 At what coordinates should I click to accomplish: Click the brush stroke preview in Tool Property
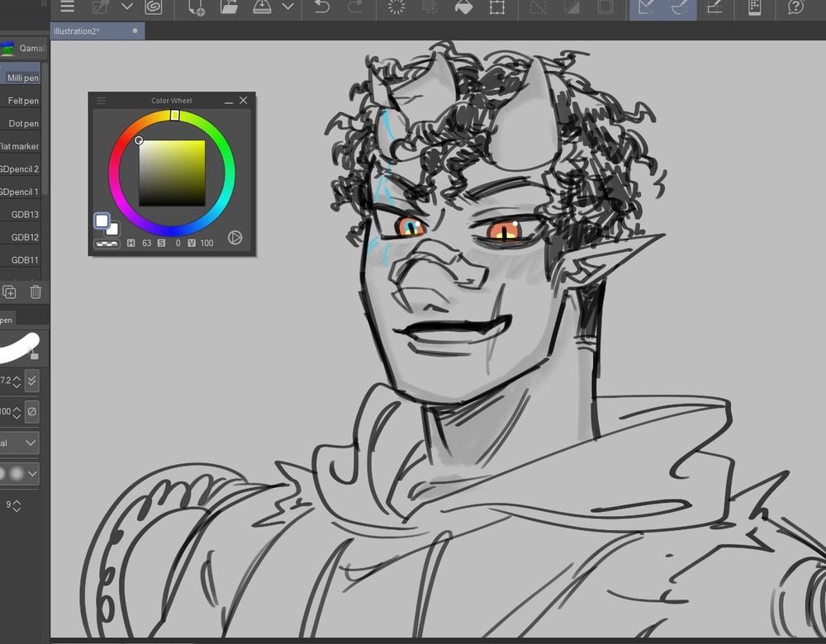coord(20,347)
